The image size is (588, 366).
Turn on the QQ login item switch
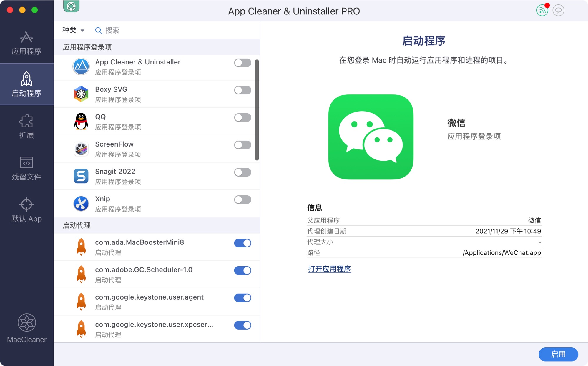point(242,117)
